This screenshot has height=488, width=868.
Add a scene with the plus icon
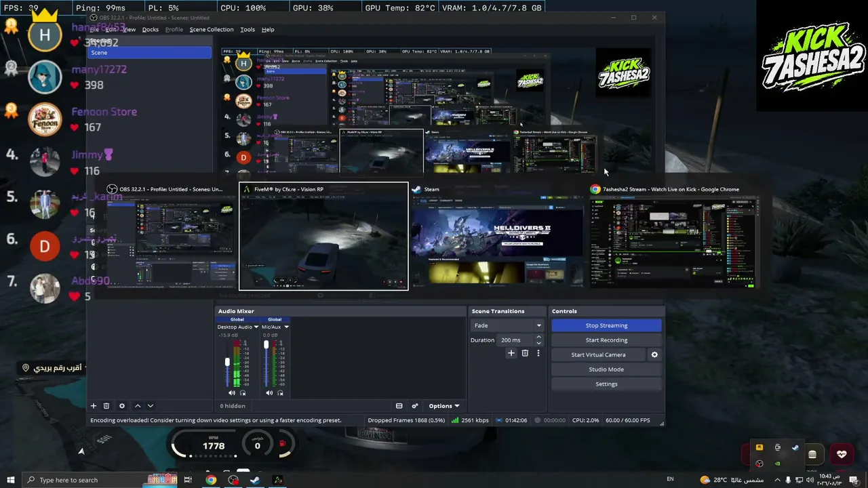click(x=94, y=406)
